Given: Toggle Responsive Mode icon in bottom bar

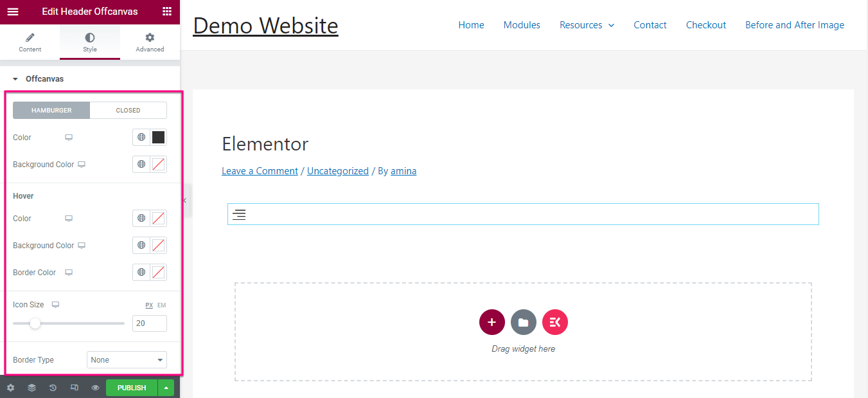Looking at the screenshot, I should [74, 388].
